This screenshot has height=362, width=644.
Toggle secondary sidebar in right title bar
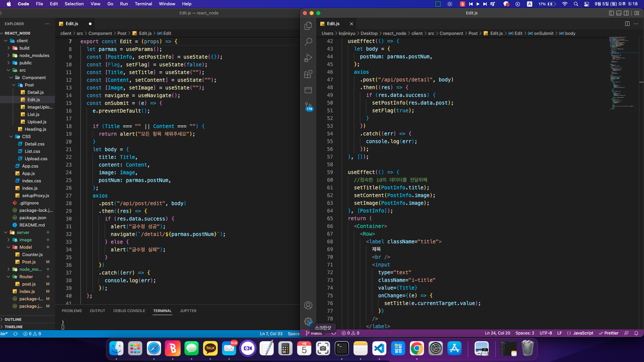coord(626,13)
